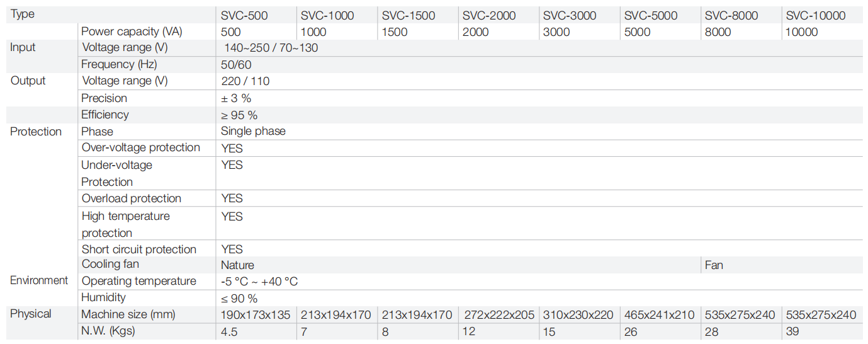Click the 140~250 / 70~130 voltage value
Screen dimensions: 868x344
tap(271, 48)
